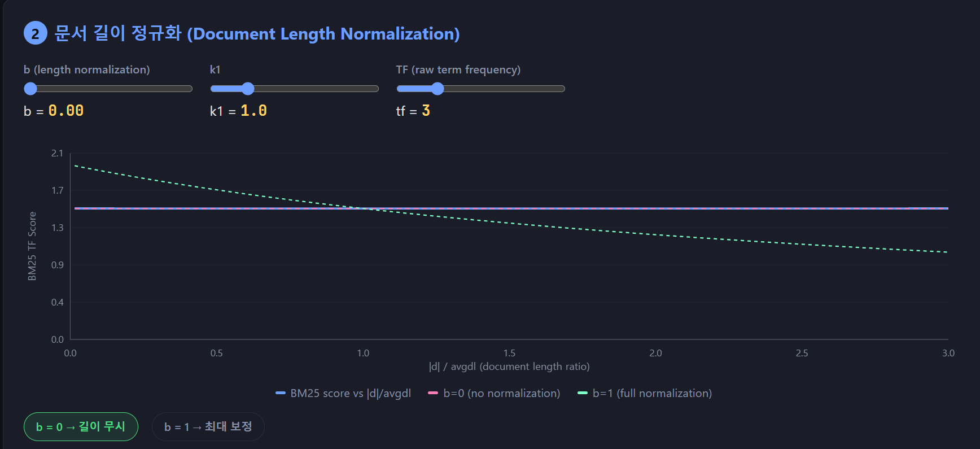The height and width of the screenshot is (449, 980).
Task: Hide the 'b=0 (no normalization)' series label
Action: (501, 393)
